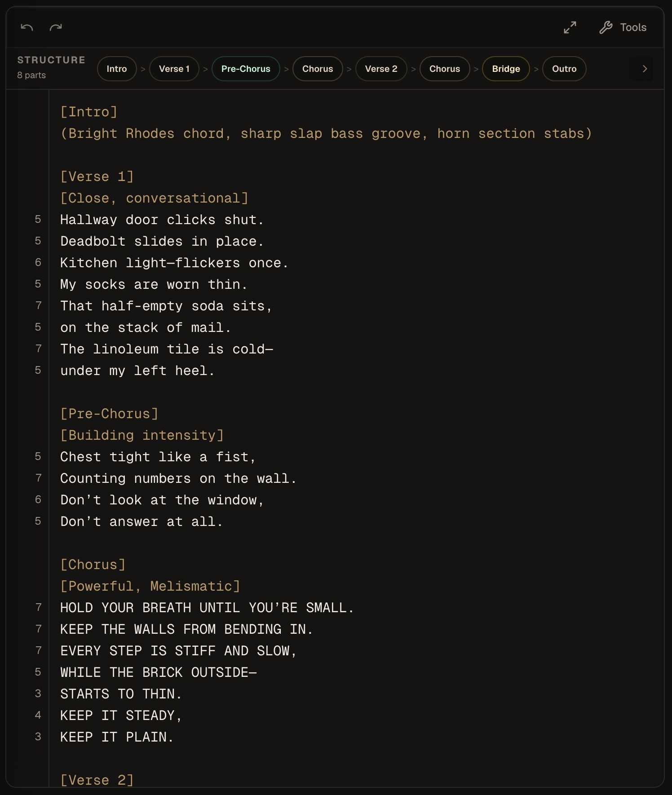Image resolution: width=672 pixels, height=795 pixels.
Task: Click the STRUCTURE heading label
Action: click(51, 60)
